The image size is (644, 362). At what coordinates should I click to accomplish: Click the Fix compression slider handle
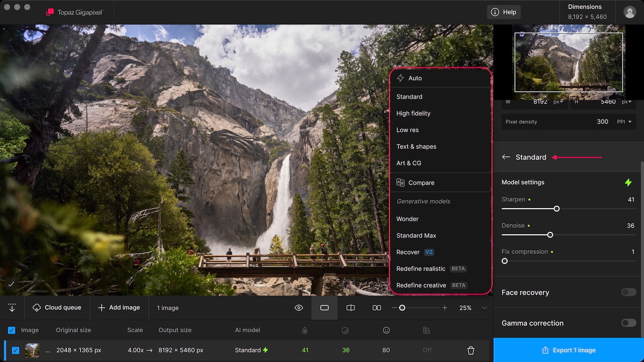click(505, 261)
